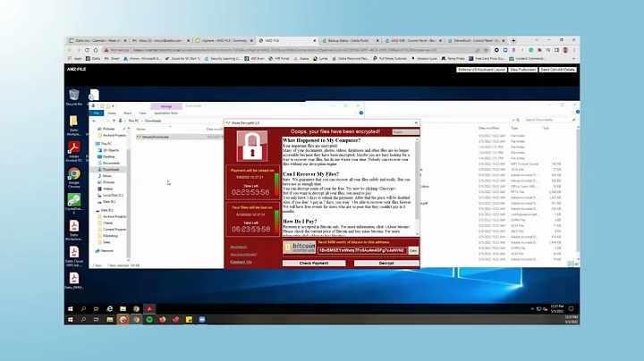Open File Explorer in remote taskbar
This screenshot has width=644, height=361.
123,308
